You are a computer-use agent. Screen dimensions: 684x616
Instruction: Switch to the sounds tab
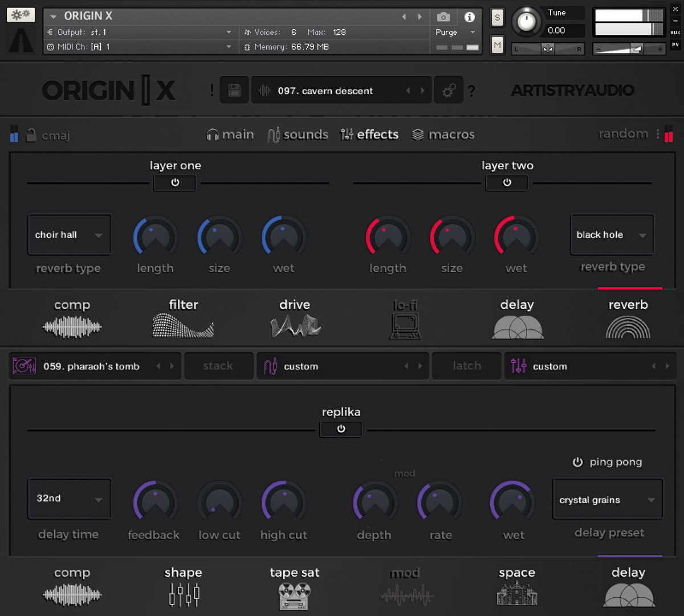[x=298, y=134]
